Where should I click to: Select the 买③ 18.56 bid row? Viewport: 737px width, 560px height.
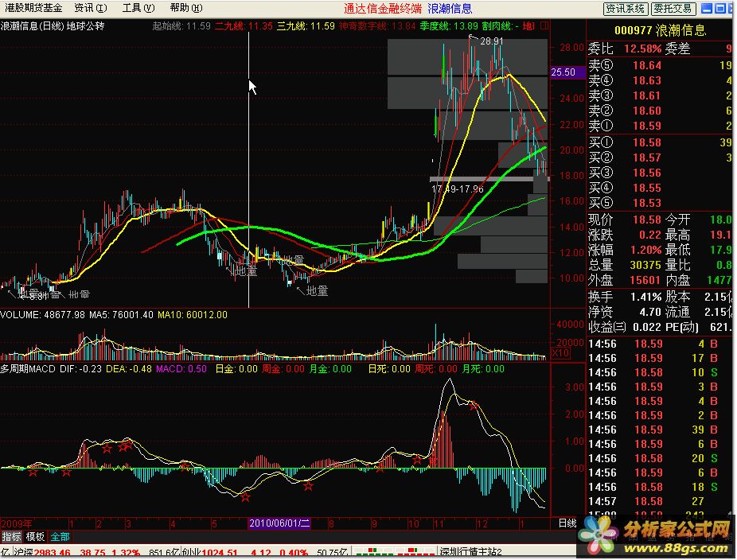pyautogui.click(x=660, y=173)
